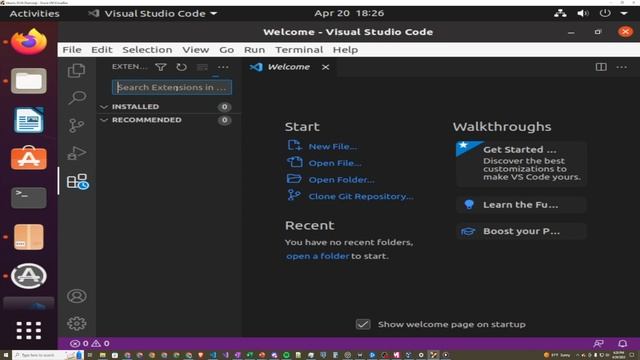Filter extensions with the funnel icon
This screenshot has width=640, height=360.
point(161,67)
